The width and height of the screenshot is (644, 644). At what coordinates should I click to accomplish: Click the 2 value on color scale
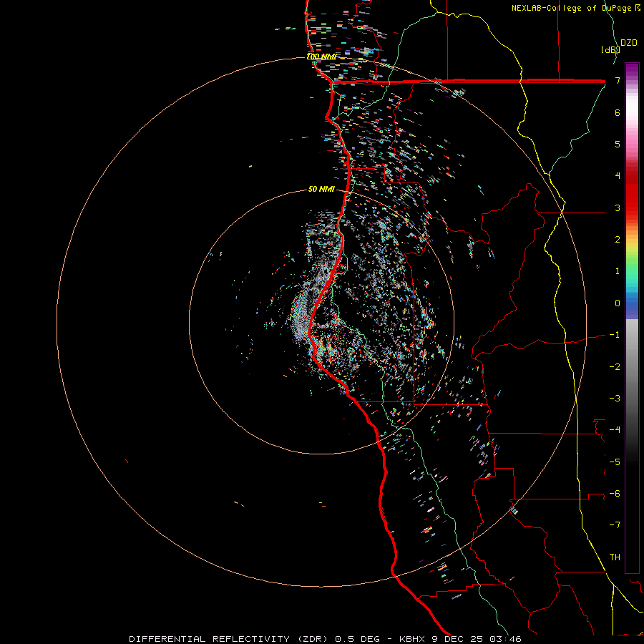pos(618,240)
